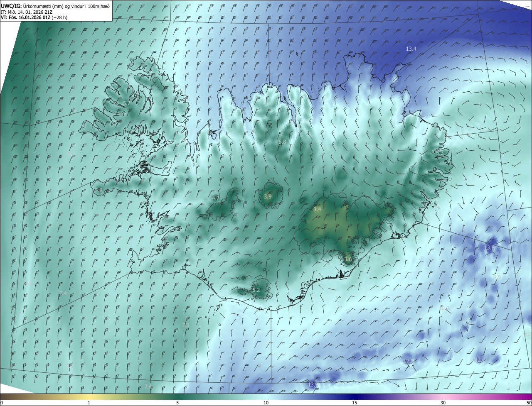This screenshot has height=406, width=532.
Task: Click the 13.4 value northeast of Iceland
Action: (411, 49)
